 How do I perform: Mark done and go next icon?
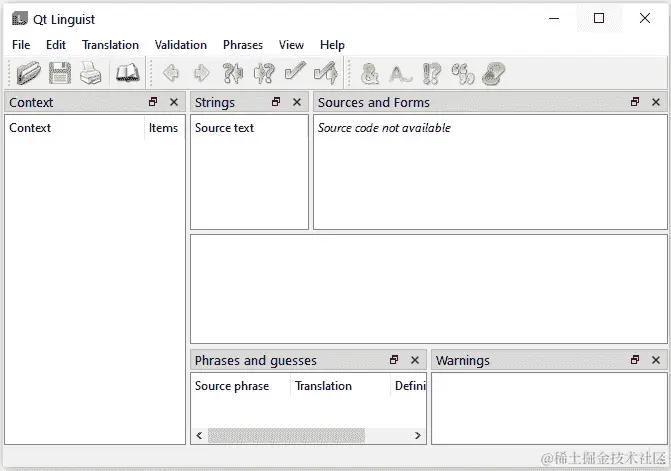(x=326, y=73)
